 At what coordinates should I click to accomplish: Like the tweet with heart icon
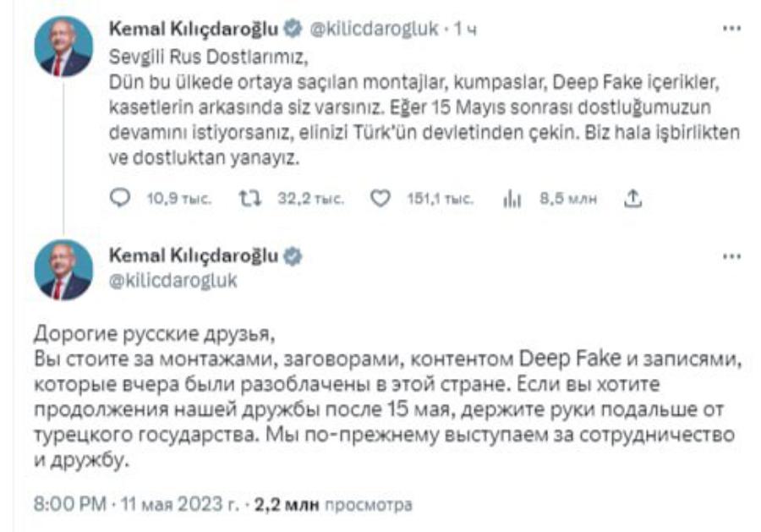[381, 198]
